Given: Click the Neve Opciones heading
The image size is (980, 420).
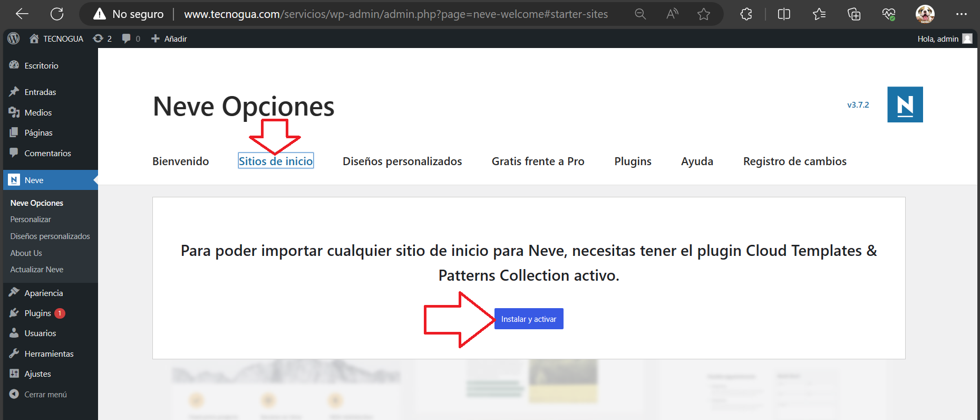Looking at the screenshot, I should [244, 107].
